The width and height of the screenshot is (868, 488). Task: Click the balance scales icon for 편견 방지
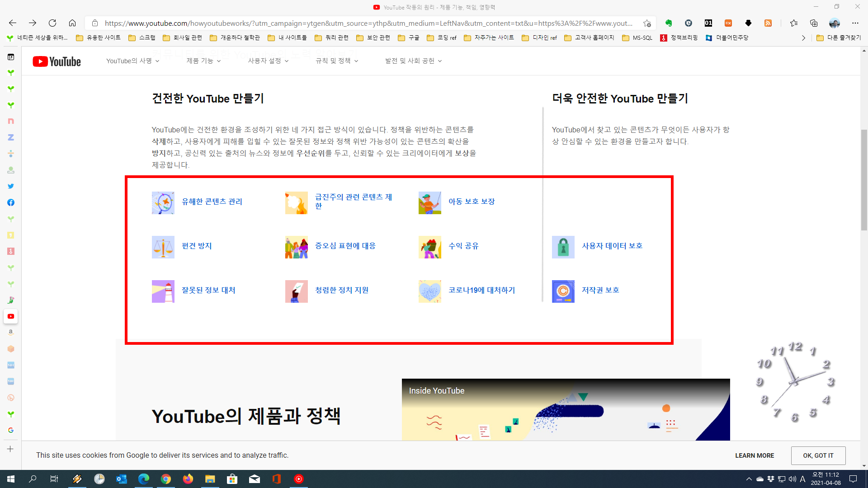[163, 247]
